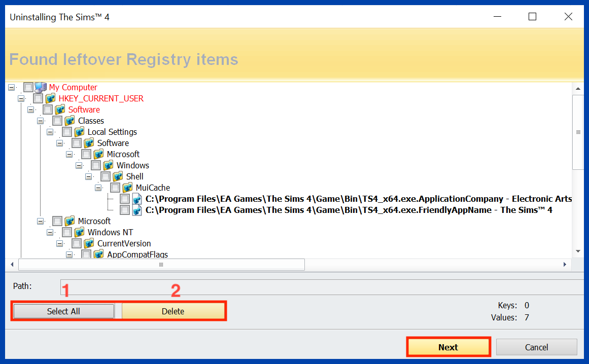Image resolution: width=589 pixels, height=364 pixels.
Task: Click the FriendlyAppName registry value icon
Action: (x=137, y=210)
